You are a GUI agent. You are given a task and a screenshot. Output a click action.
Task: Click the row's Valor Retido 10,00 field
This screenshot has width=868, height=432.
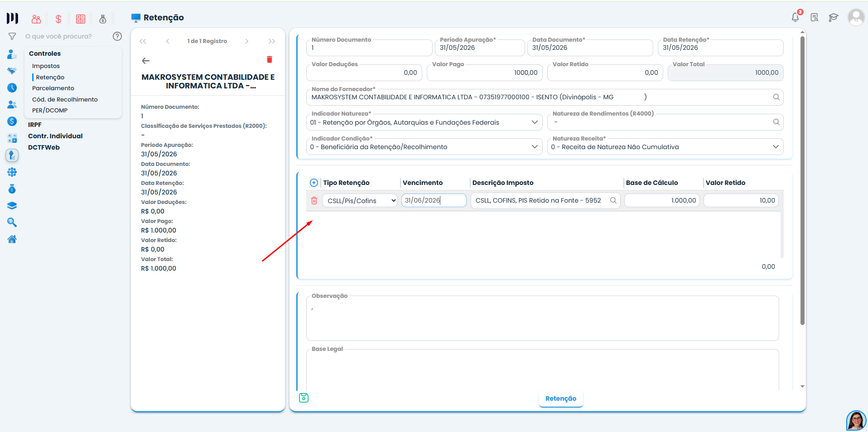(x=741, y=200)
